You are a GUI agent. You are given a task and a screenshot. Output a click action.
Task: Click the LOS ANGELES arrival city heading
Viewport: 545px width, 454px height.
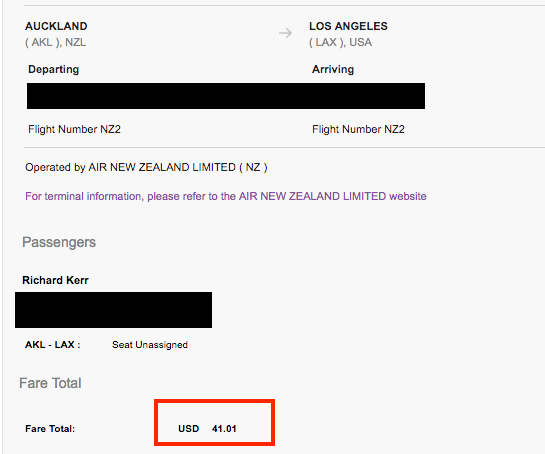[x=348, y=26]
